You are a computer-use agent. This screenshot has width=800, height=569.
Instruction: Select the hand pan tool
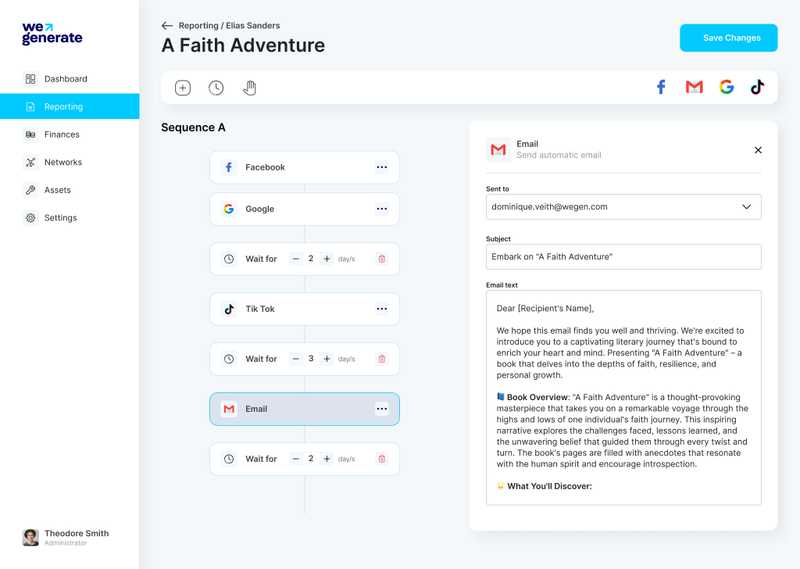(249, 88)
